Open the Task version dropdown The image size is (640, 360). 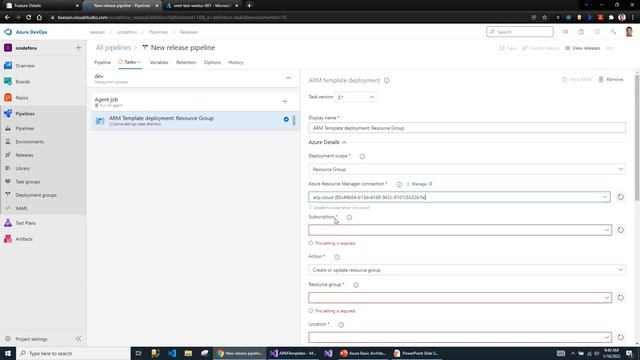pos(356,97)
